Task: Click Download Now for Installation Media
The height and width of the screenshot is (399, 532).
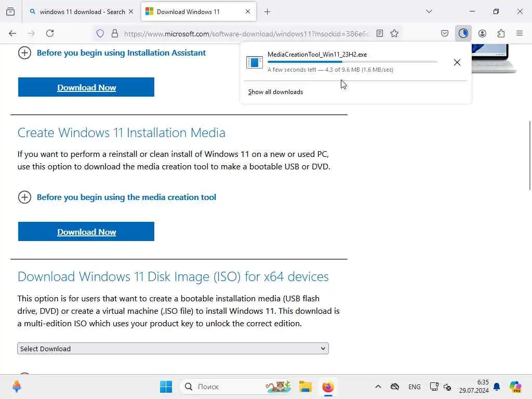Action: tap(86, 232)
